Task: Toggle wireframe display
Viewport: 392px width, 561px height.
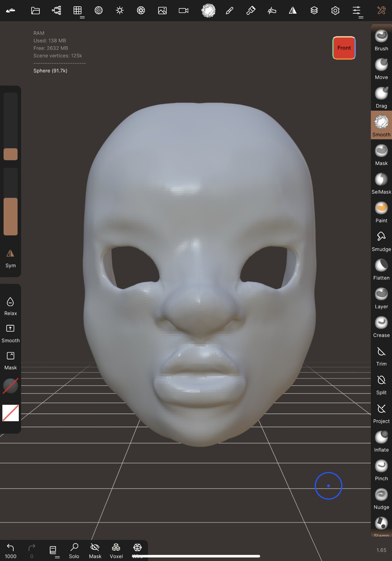Action: point(137,551)
